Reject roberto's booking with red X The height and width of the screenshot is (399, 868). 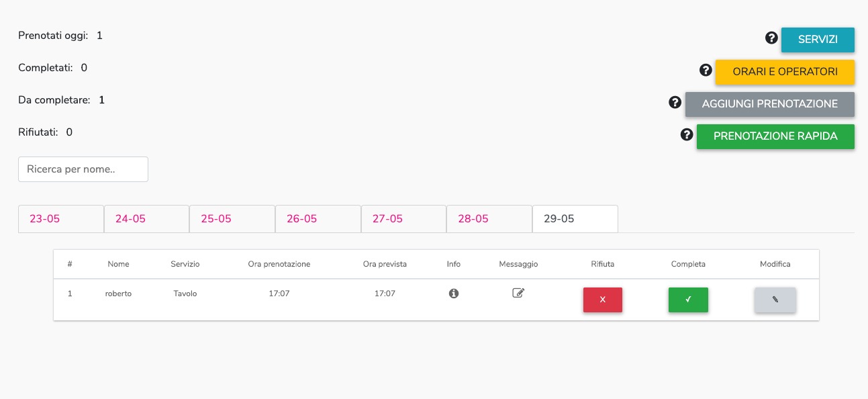pos(603,300)
